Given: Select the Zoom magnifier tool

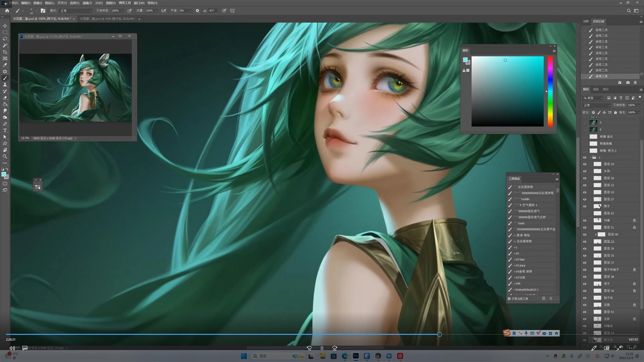Looking at the screenshot, I should [5, 157].
